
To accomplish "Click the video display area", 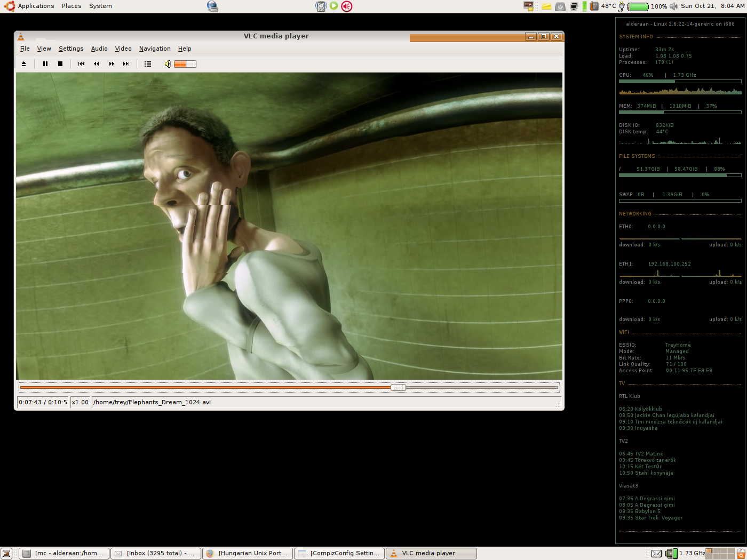I will [x=289, y=226].
